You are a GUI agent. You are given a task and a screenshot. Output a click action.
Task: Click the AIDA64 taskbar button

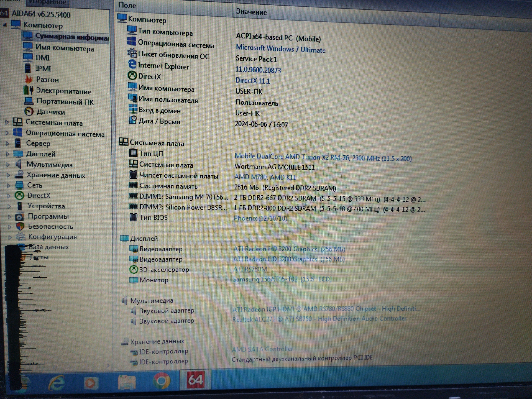(x=196, y=380)
